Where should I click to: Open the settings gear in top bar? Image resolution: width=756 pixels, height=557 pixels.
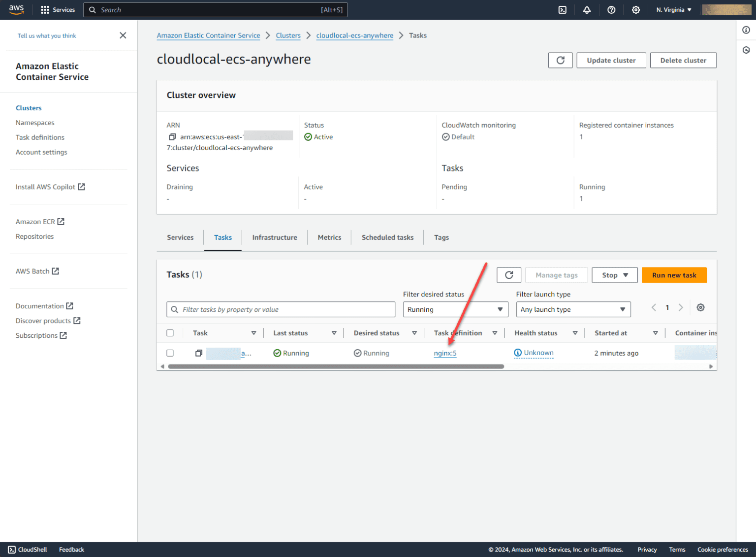click(636, 10)
